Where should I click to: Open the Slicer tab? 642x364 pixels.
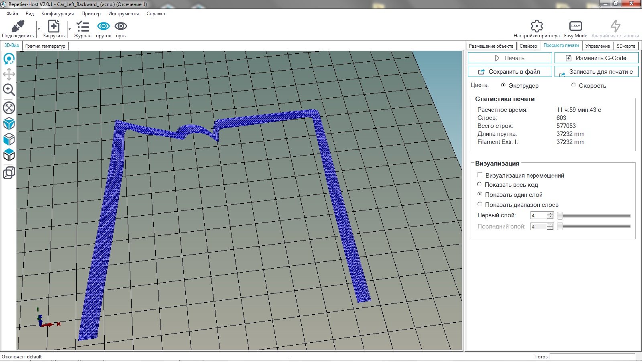(x=528, y=46)
